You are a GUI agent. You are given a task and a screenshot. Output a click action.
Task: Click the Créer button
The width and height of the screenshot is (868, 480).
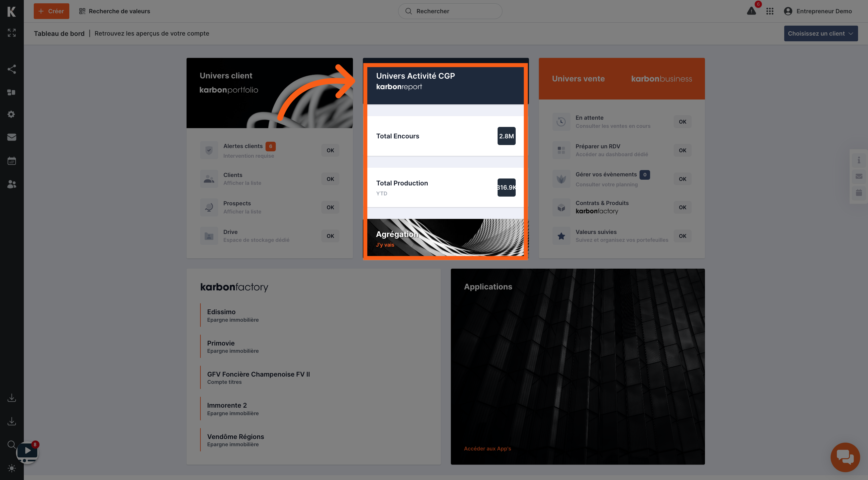(x=51, y=11)
